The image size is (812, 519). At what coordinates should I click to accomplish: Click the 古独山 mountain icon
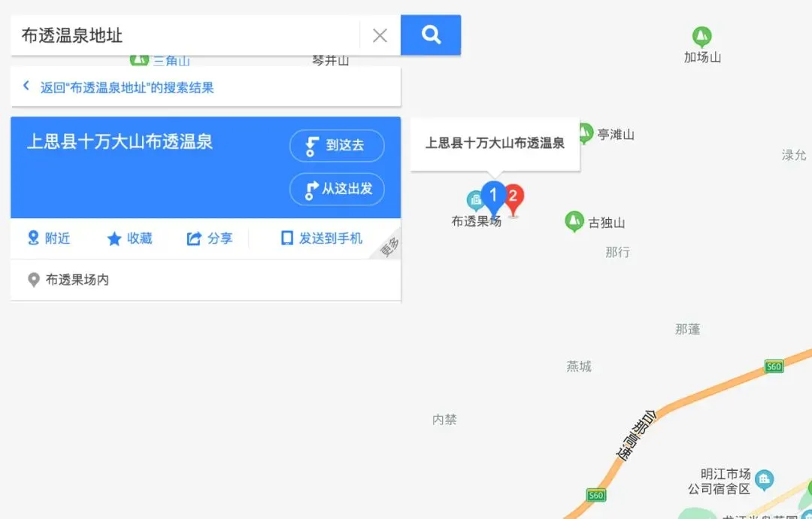(x=574, y=221)
